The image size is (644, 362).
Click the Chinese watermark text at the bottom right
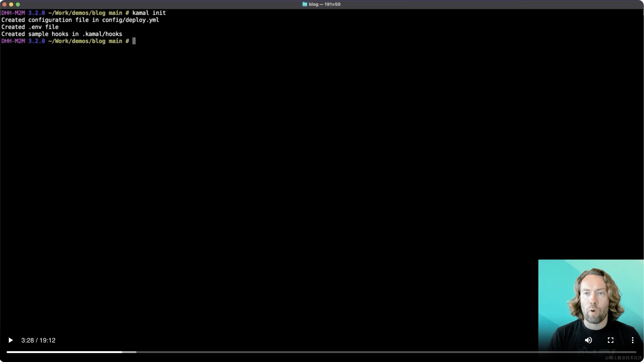(x=623, y=358)
